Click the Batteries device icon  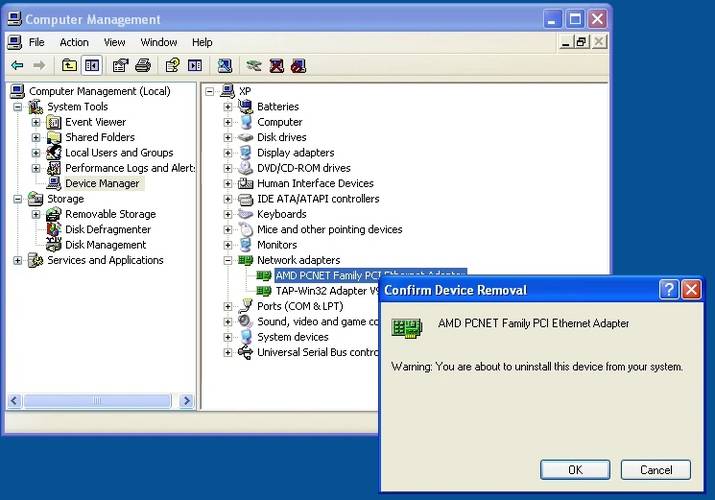[245, 107]
